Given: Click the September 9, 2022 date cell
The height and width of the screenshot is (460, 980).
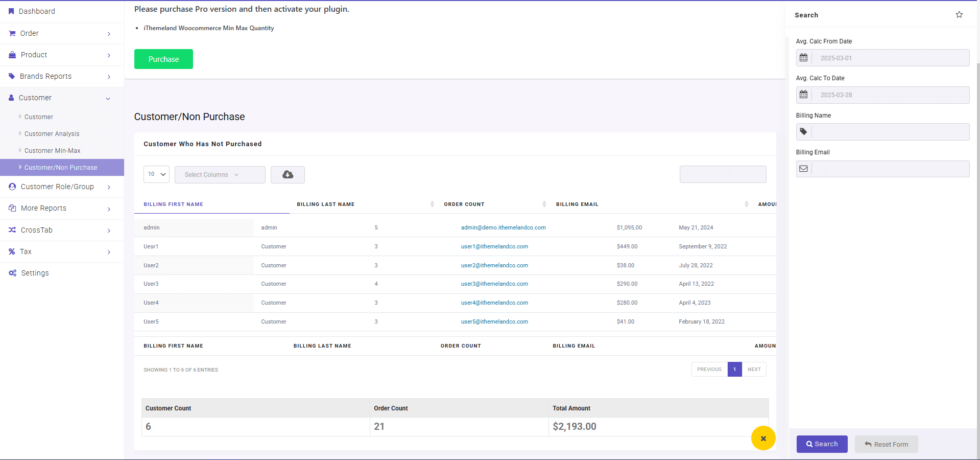Looking at the screenshot, I should (703, 246).
